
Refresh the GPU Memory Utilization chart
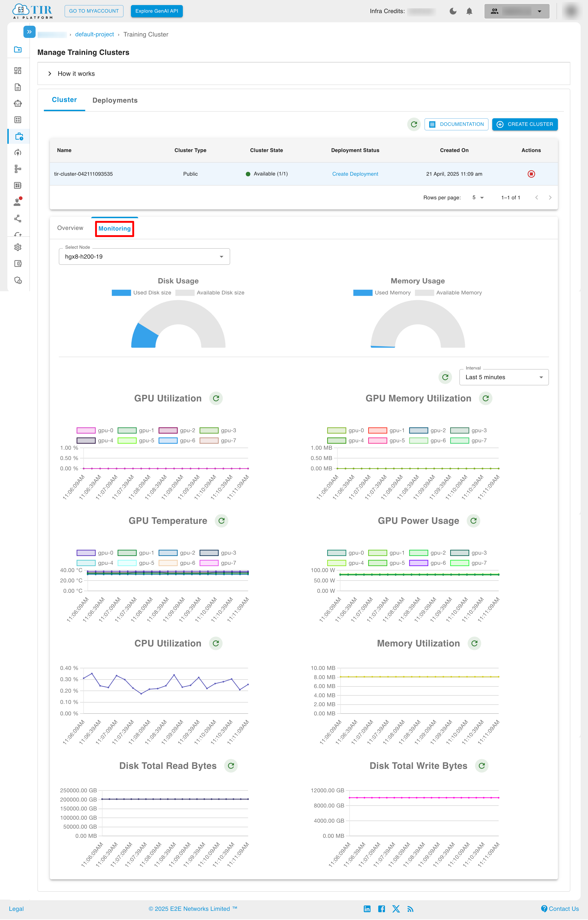[x=486, y=398]
